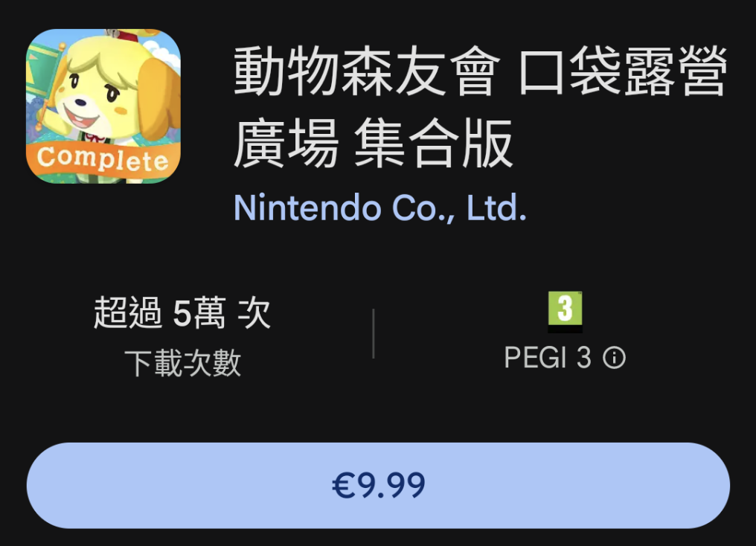The height and width of the screenshot is (546, 756).
Task: Open the Nintendo Co., Ltd. developer page
Action: pos(380,208)
